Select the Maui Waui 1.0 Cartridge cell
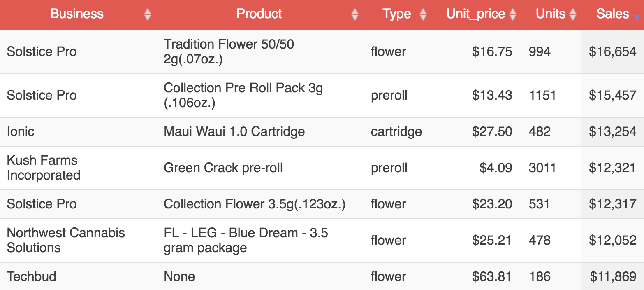Image resolution: width=644 pixels, height=290 pixels. click(234, 132)
